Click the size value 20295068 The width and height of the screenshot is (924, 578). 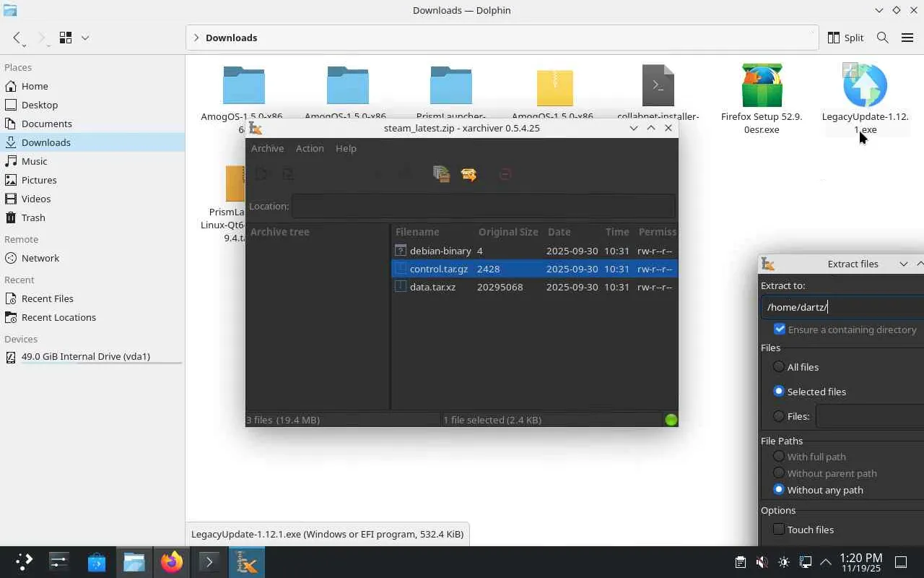coord(500,287)
